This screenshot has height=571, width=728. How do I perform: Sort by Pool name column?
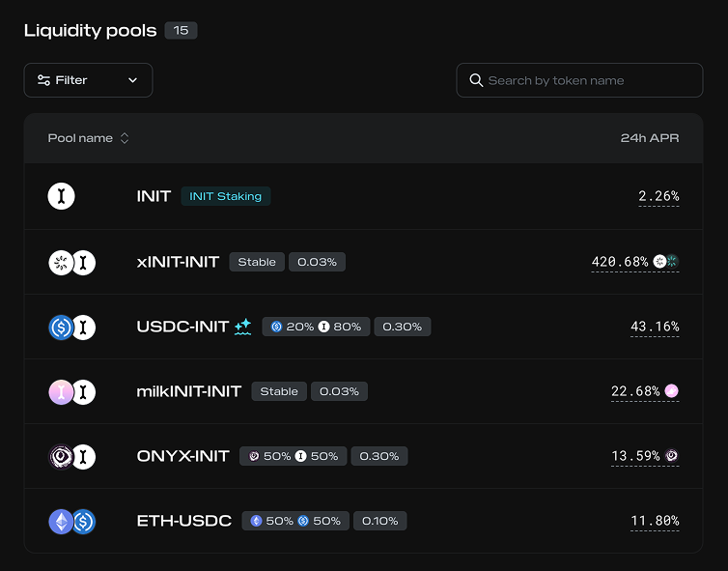coord(88,138)
